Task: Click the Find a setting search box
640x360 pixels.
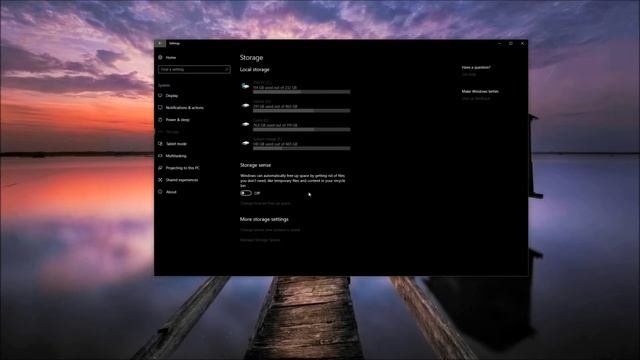Action: click(194, 70)
